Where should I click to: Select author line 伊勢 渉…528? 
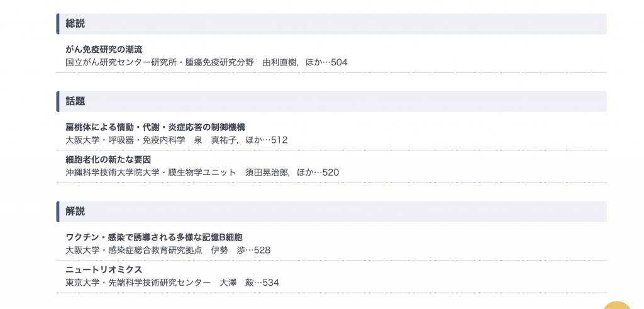point(241,250)
